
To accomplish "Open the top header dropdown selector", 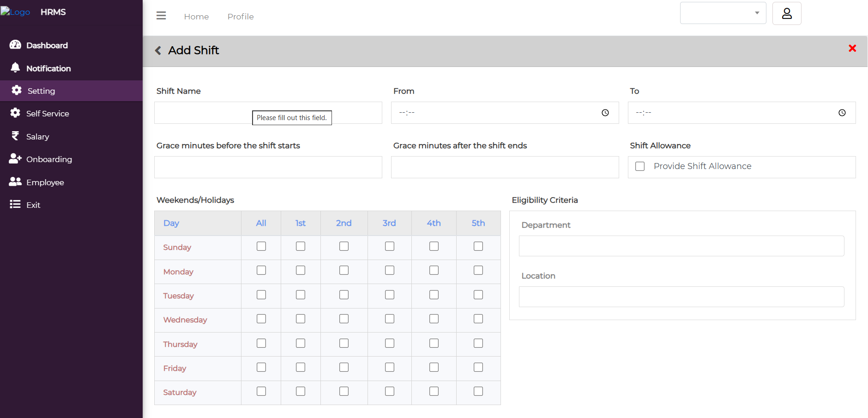I will [x=723, y=13].
